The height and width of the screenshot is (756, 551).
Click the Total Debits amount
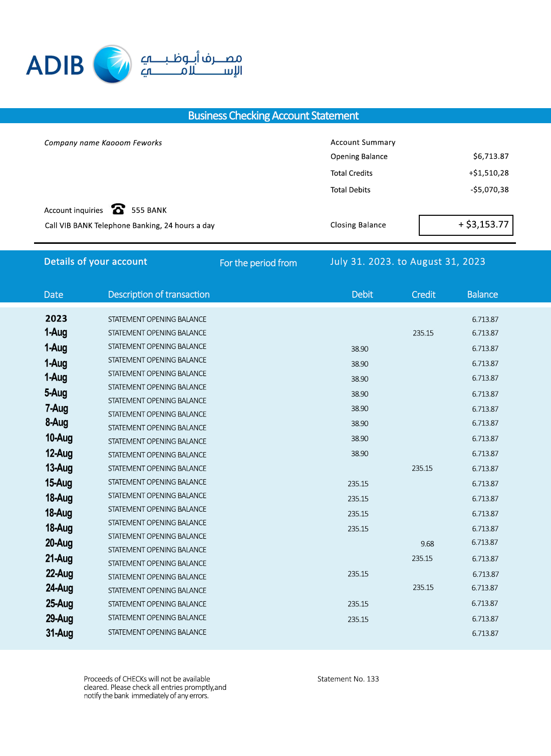coord(489,190)
